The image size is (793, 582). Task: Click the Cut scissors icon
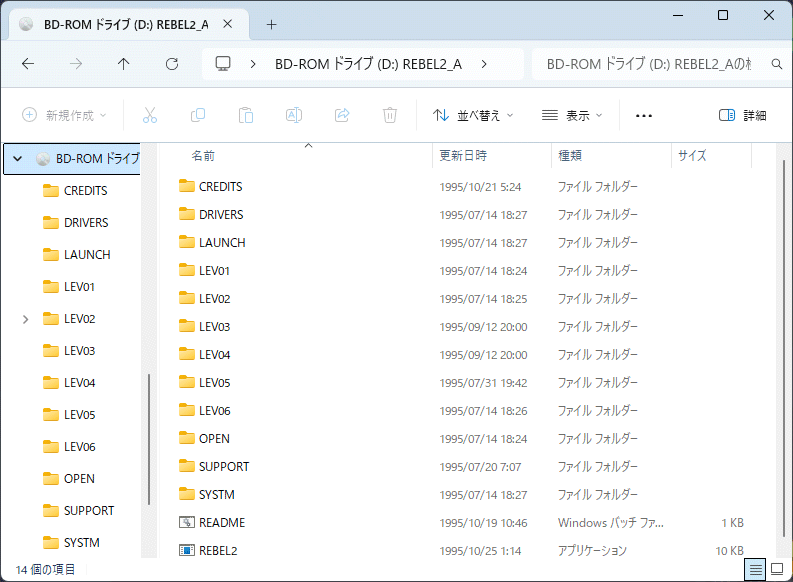click(x=150, y=115)
